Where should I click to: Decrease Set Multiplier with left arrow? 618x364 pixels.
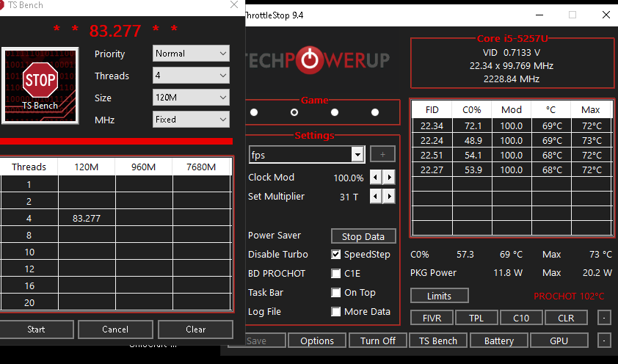(376, 196)
